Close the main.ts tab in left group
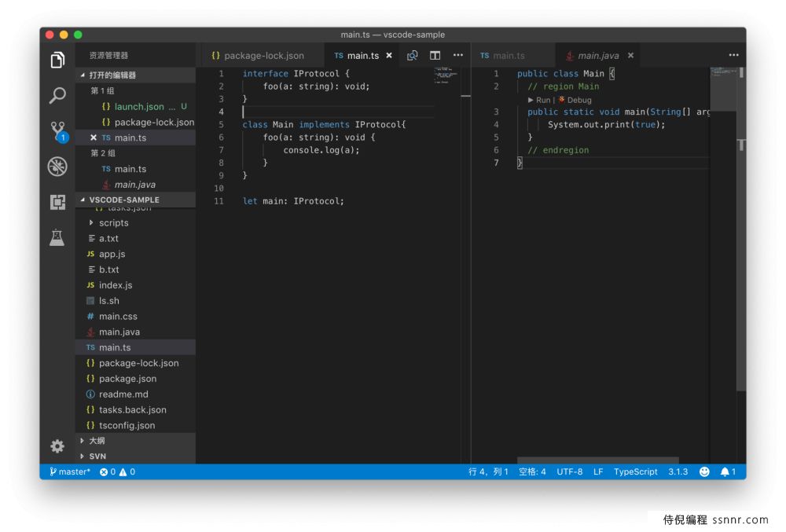The image size is (786, 532). (389, 56)
